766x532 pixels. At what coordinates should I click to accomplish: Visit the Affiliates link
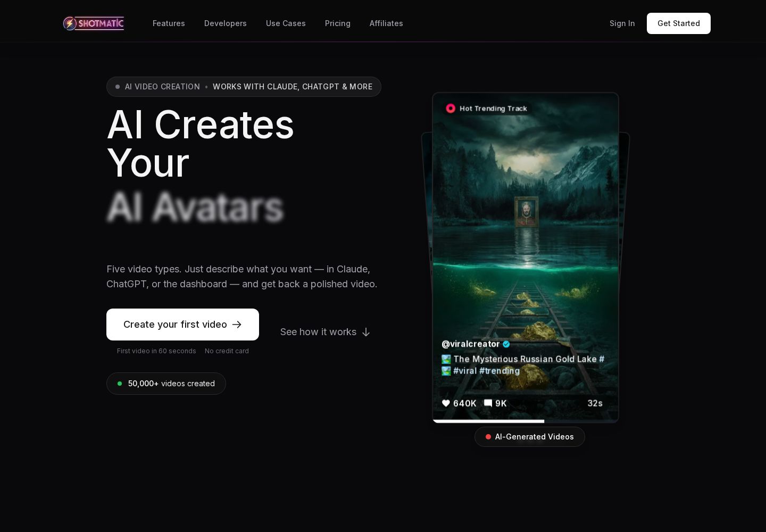coord(386,23)
